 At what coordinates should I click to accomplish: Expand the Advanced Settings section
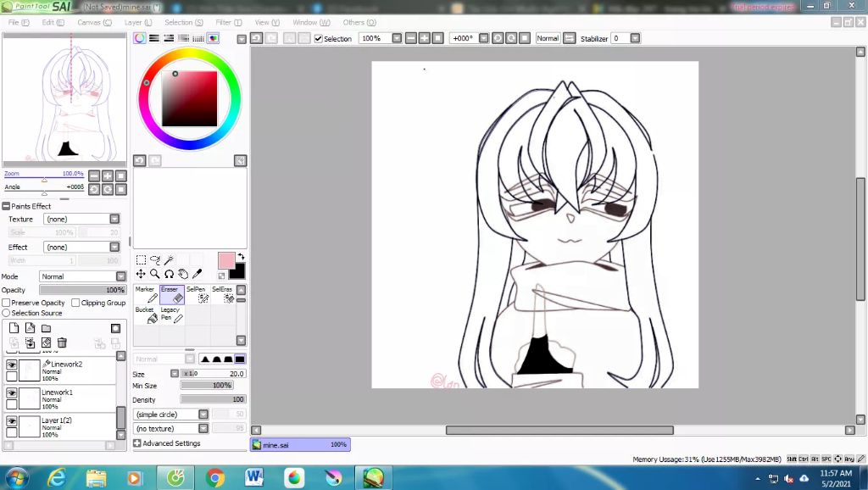(x=137, y=443)
